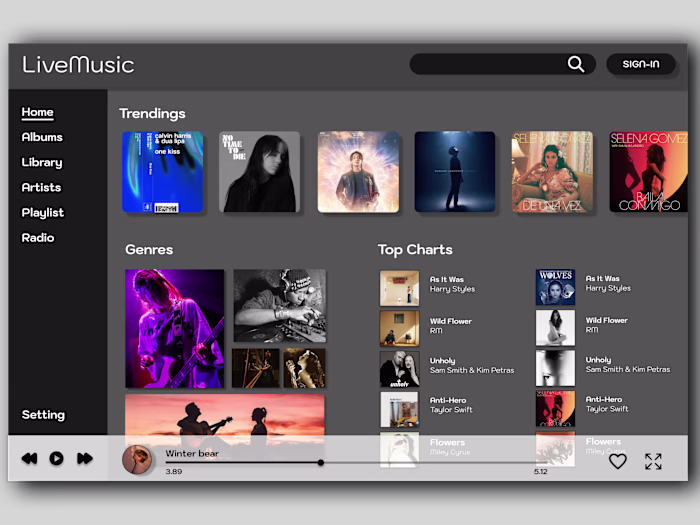This screenshot has width=700, height=525.
Task: Go to the Home menu item
Action: tap(38, 112)
